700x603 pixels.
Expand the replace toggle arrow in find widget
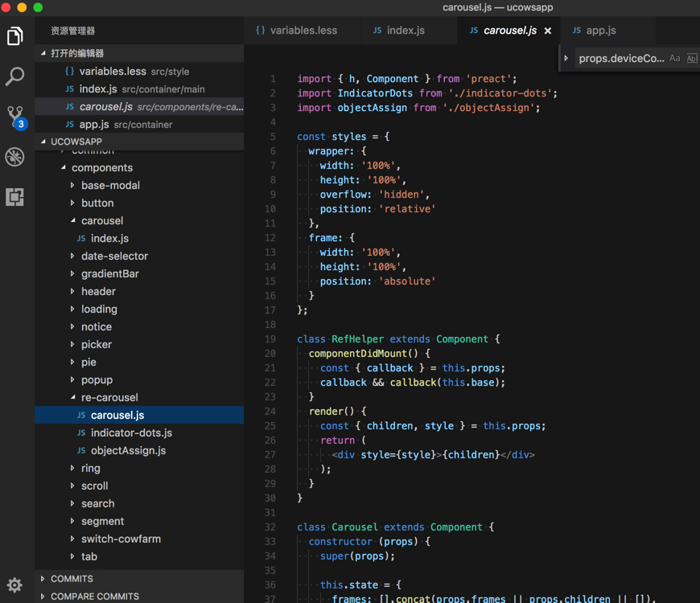(566, 59)
